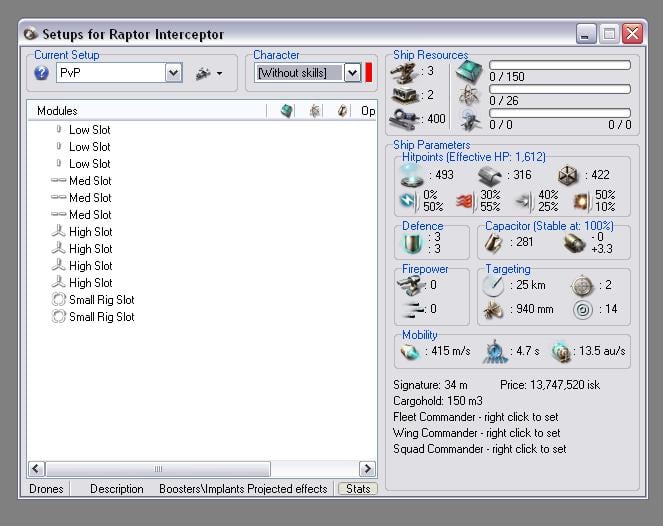The height and width of the screenshot is (526, 663).
Task: Select the first Low Slot row
Action: pos(89,130)
